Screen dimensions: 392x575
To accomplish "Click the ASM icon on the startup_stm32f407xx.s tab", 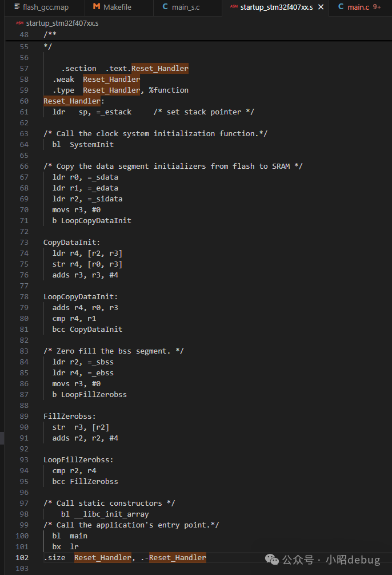I will coord(233,7).
